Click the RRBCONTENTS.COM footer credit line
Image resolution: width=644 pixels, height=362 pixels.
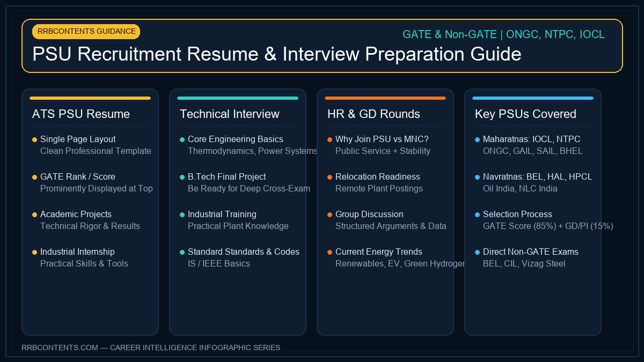151,348
